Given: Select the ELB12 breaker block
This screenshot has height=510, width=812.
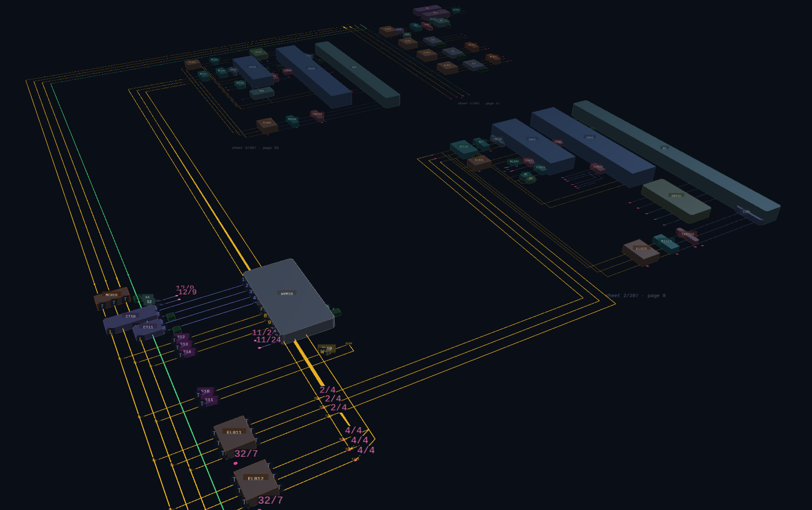Looking at the screenshot, I should tap(256, 483).
